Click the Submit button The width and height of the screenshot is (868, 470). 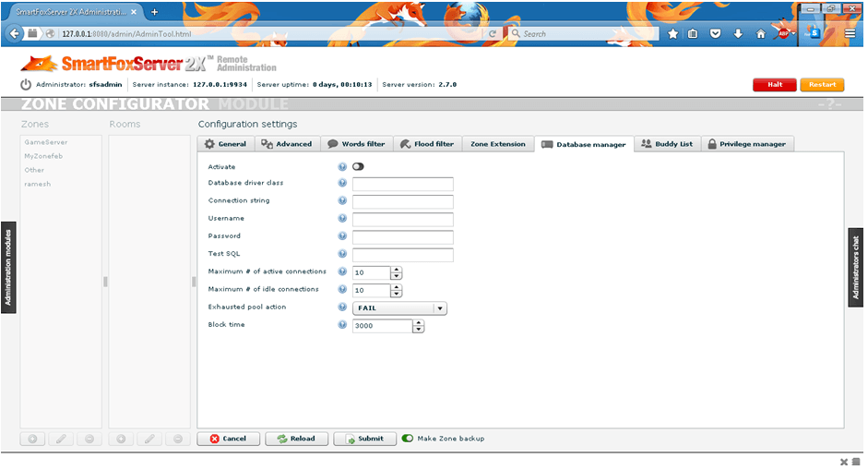pyautogui.click(x=364, y=439)
